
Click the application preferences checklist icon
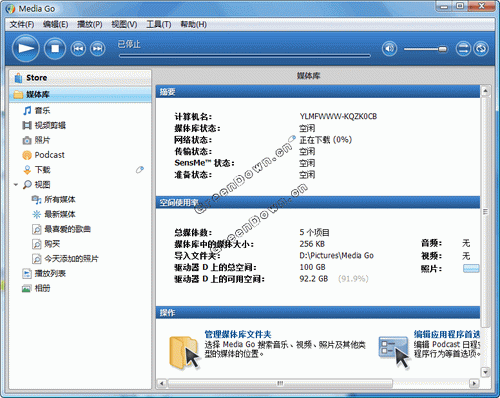click(x=394, y=352)
